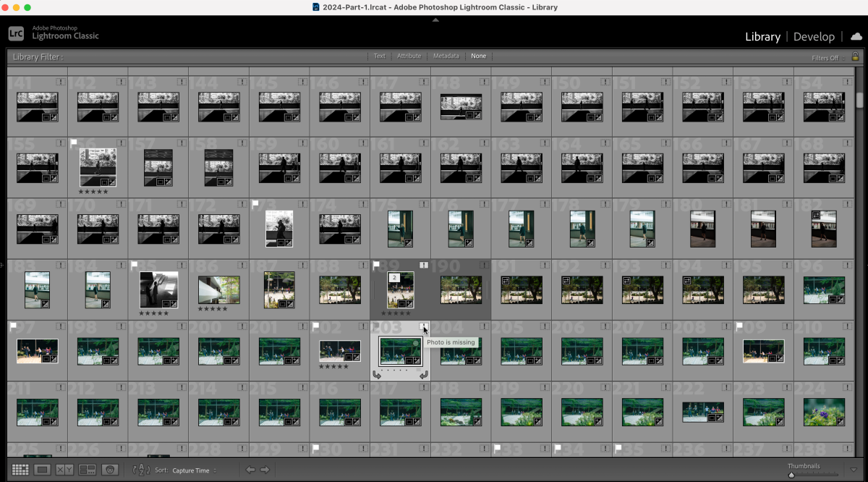Click the filter lock padlock icon
868x482 pixels.
click(855, 56)
